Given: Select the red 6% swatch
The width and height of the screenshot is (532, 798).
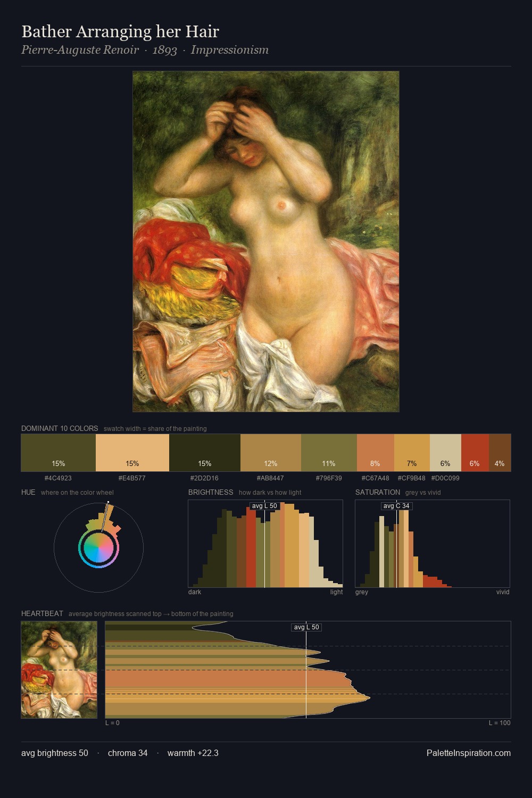Looking at the screenshot, I should pyautogui.click(x=475, y=453).
